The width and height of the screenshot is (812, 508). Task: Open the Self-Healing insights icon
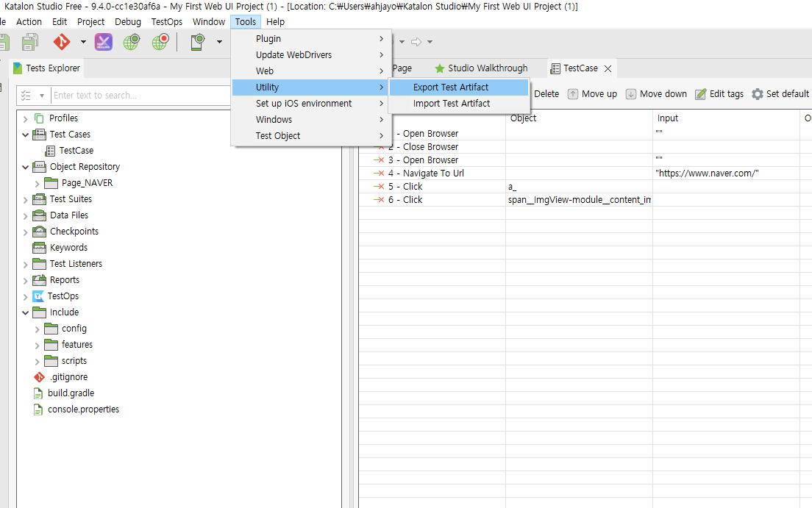(104, 41)
